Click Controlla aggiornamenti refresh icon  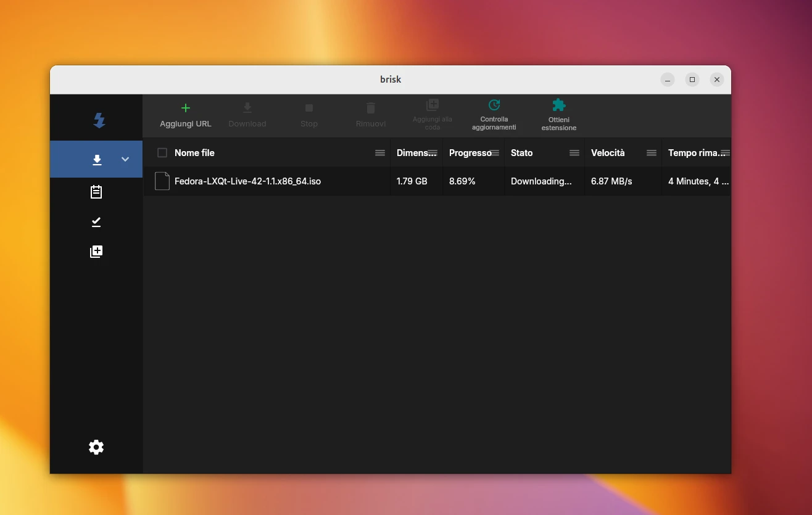[x=494, y=105]
